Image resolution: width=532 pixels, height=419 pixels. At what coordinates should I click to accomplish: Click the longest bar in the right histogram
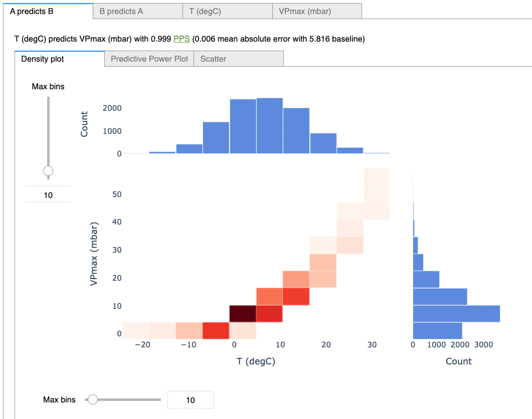(x=455, y=312)
